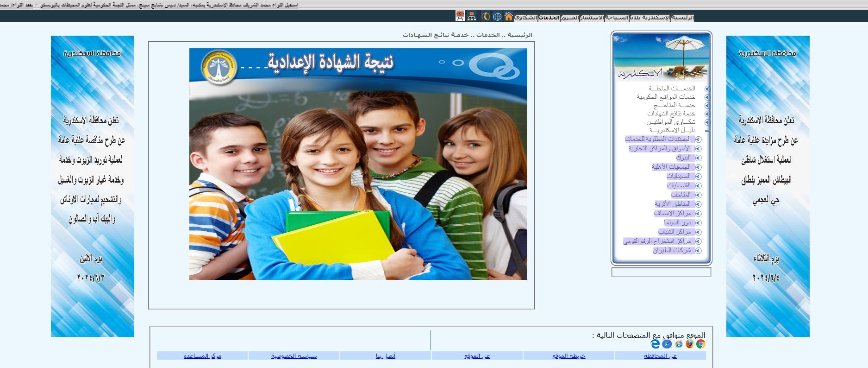Click the presentation board icon

pos(460,16)
